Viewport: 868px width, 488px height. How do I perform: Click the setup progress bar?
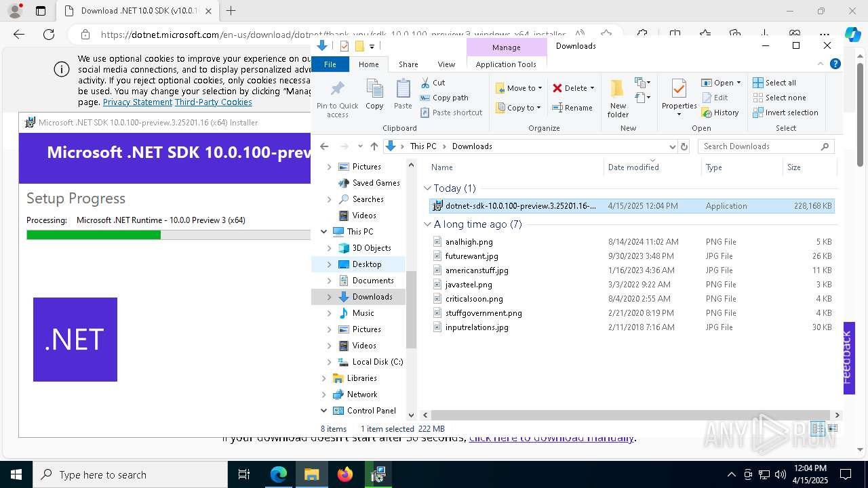168,235
